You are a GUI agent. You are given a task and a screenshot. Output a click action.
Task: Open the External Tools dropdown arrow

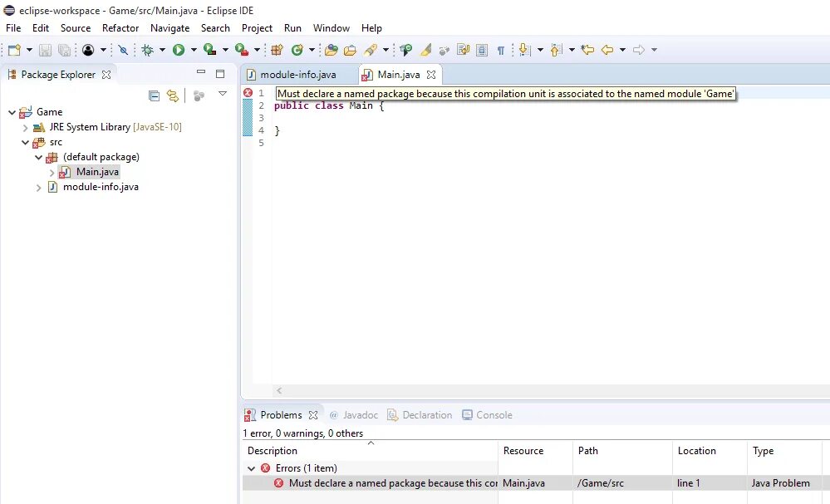click(x=257, y=50)
